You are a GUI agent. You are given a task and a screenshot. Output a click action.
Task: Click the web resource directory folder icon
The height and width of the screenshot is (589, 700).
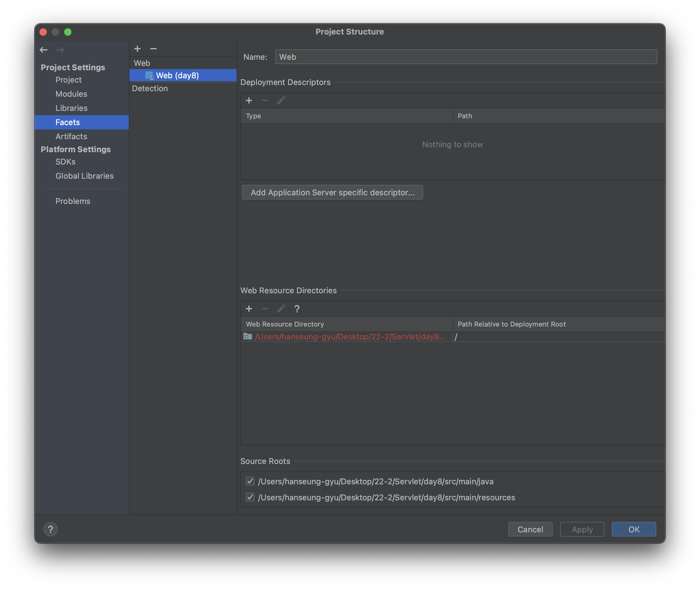247,337
